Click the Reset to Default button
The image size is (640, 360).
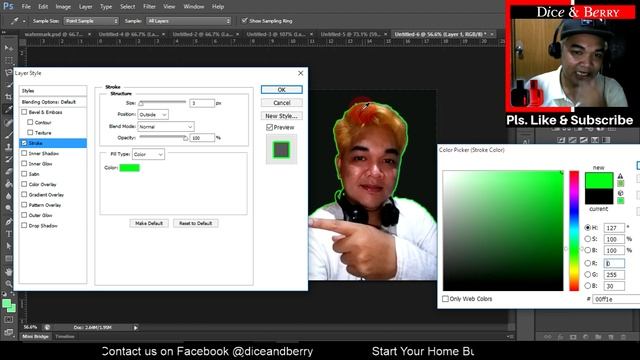click(x=196, y=223)
